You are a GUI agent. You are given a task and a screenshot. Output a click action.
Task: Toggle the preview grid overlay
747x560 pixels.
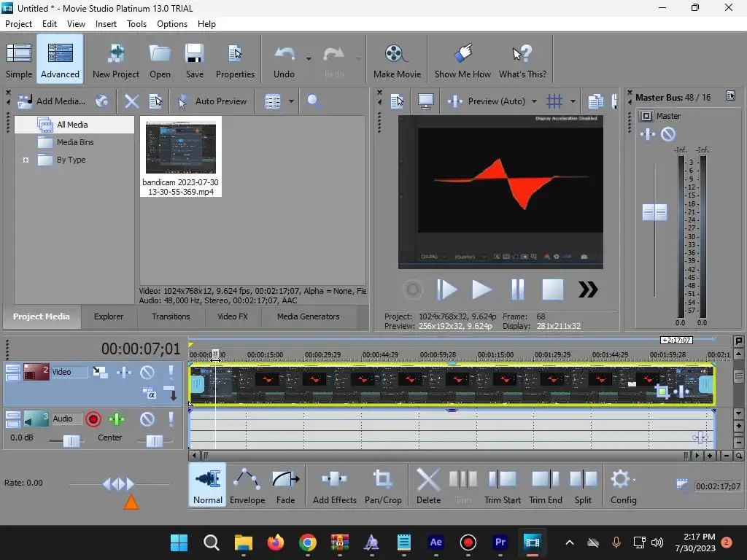click(x=554, y=101)
